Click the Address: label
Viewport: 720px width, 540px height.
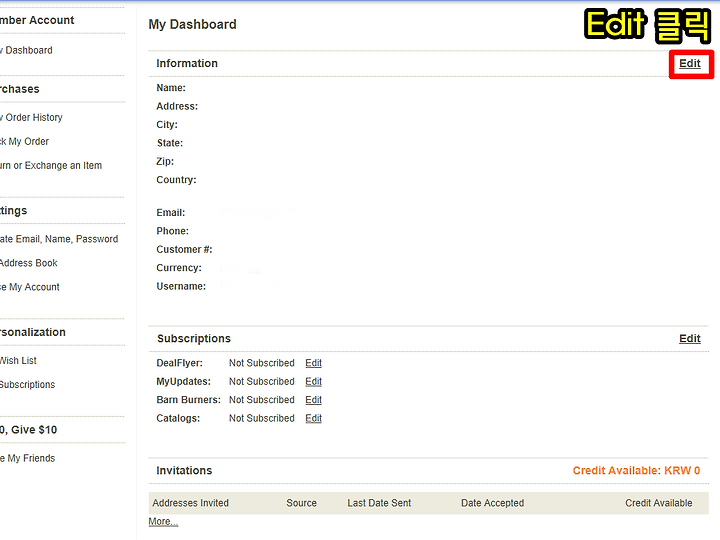click(177, 106)
